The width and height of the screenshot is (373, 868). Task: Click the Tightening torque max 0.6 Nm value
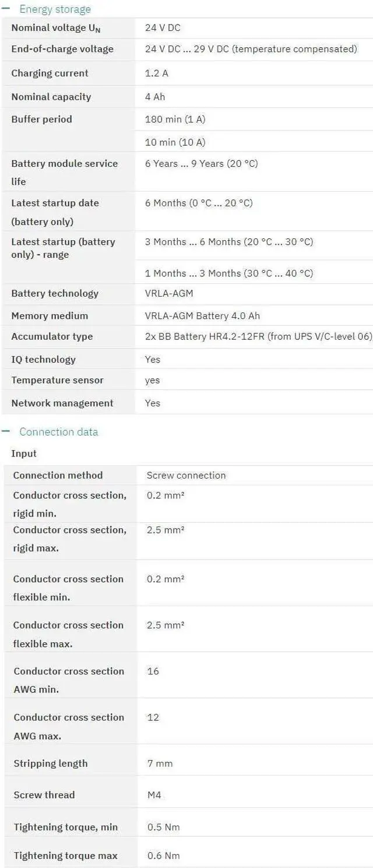(x=163, y=855)
